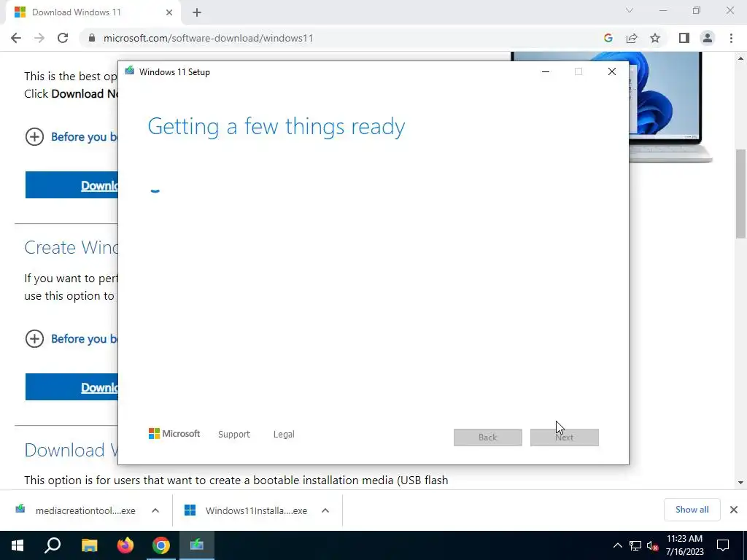Open the Support link in Setup
Screen dimensions: 747x560
click(234, 435)
